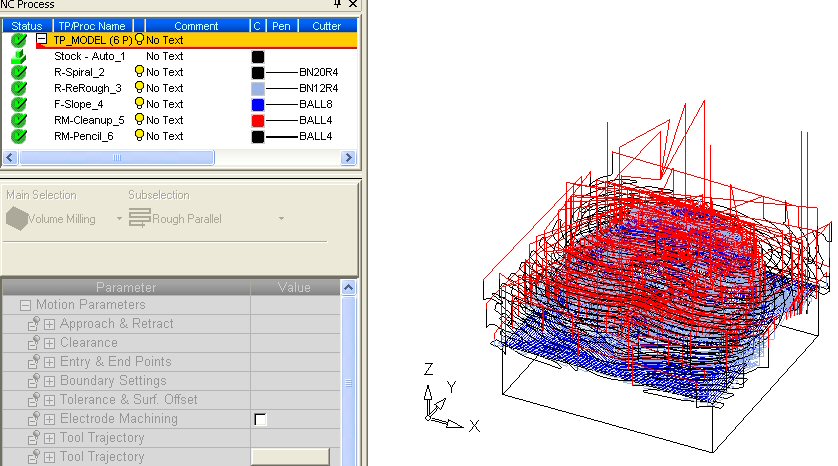The width and height of the screenshot is (838, 466).
Task: Click the Stock - Auto_1 status icon
Action: coord(19,57)
